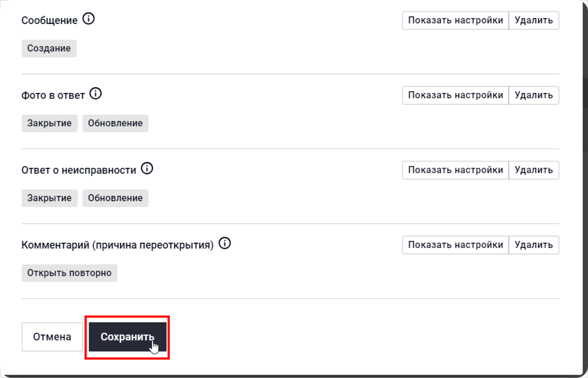
Task: Remove the Ответ о неисправности field
Action: point(534,170)
